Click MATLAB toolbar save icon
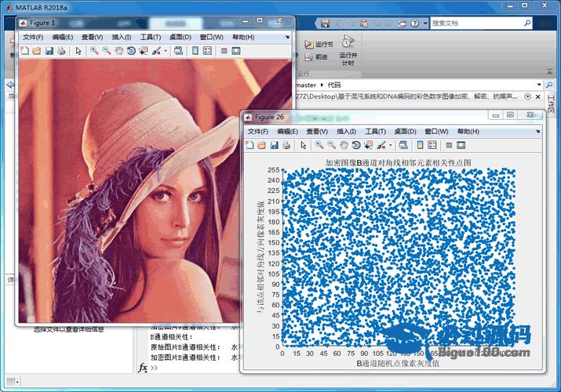561x392 pixels. coord(325,24)
